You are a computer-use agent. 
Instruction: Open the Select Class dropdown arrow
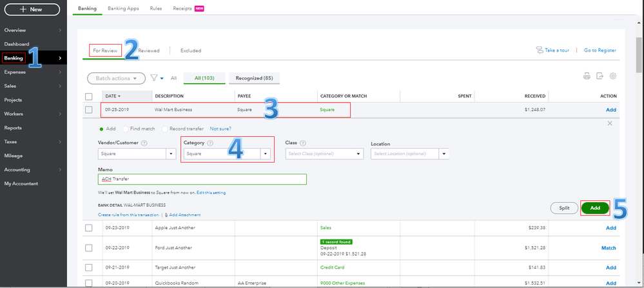(358, 154)
